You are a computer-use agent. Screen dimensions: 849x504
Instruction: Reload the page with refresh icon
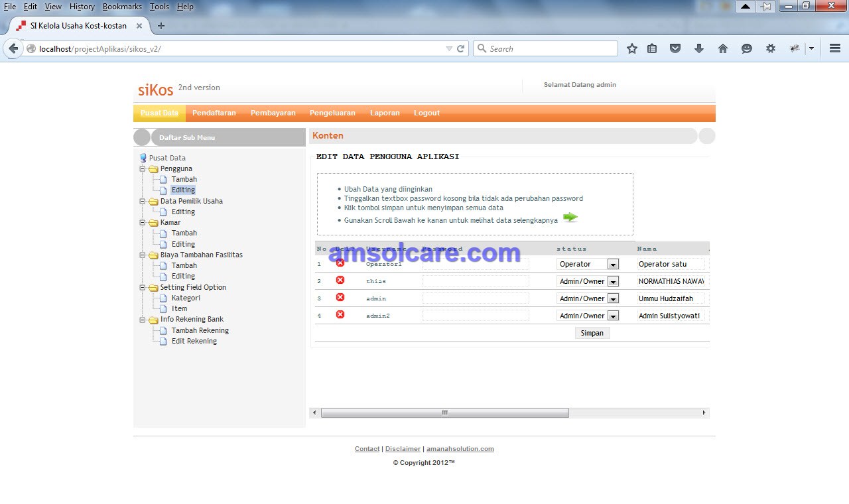[461, 48]
